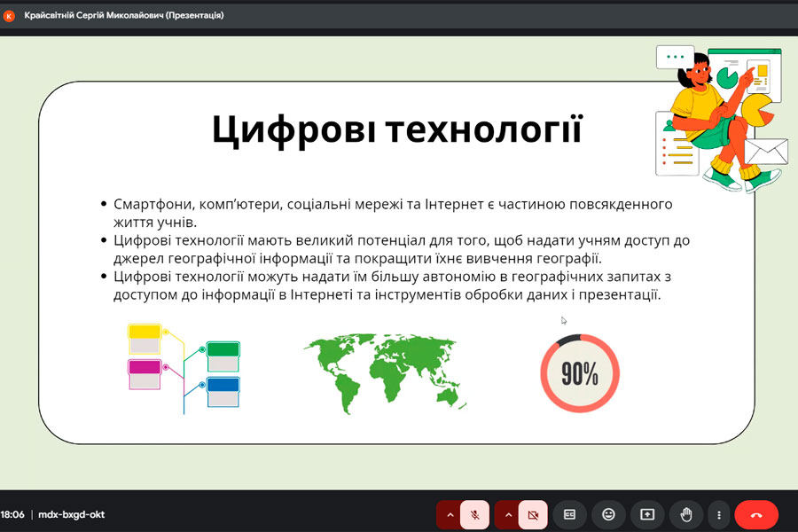This screenshot has width=798, height=532.
Task: Click the presenter's orange avatar icon
Action: coord(10,15)
